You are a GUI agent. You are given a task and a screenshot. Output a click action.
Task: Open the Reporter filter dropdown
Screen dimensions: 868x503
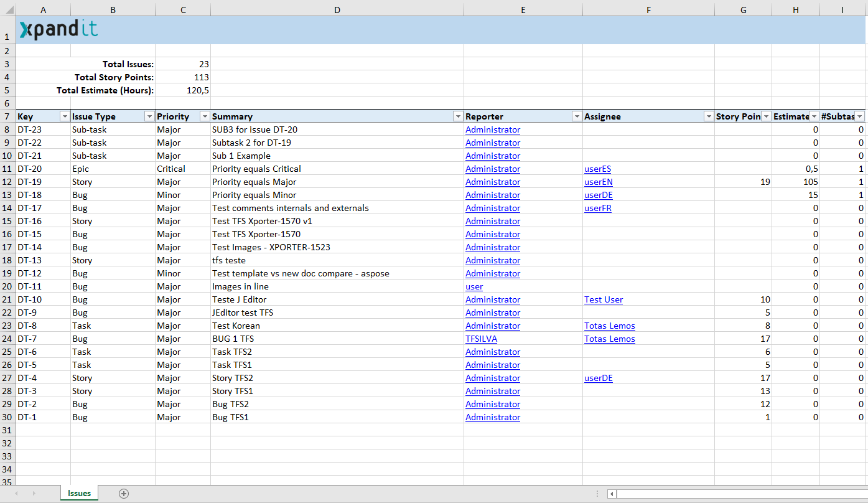coord(576,116)
